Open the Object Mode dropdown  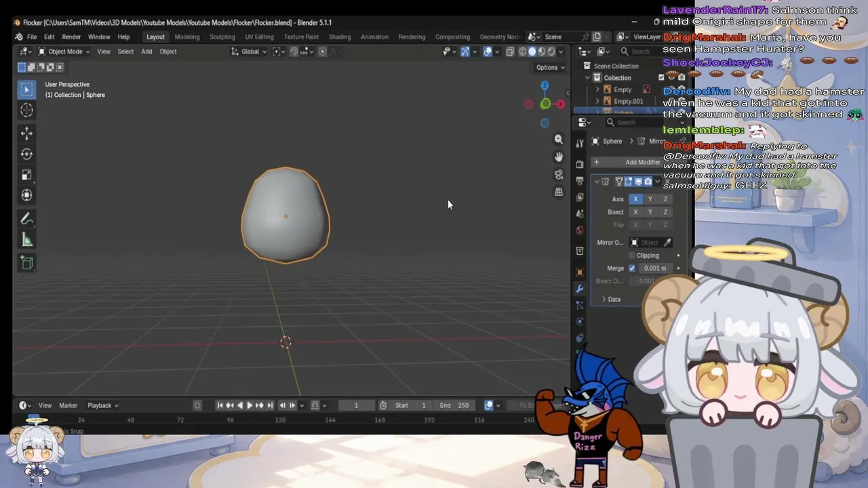pos(64,52)
